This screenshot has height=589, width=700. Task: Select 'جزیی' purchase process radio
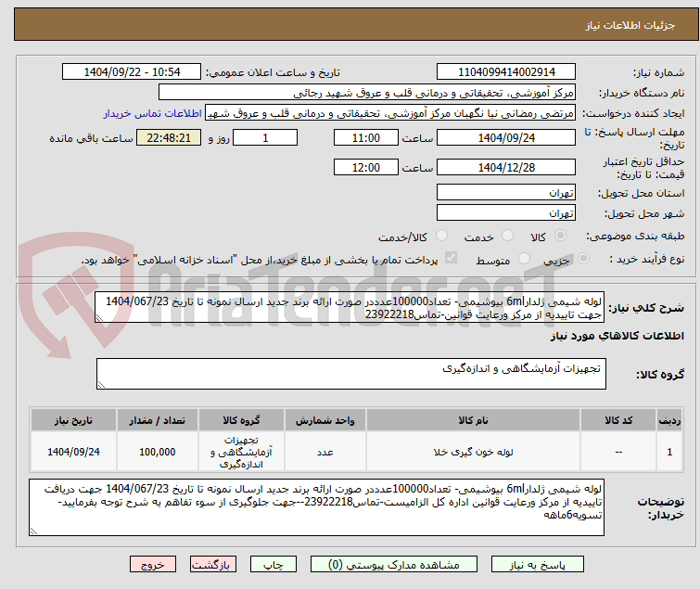(x=583, y=259)
